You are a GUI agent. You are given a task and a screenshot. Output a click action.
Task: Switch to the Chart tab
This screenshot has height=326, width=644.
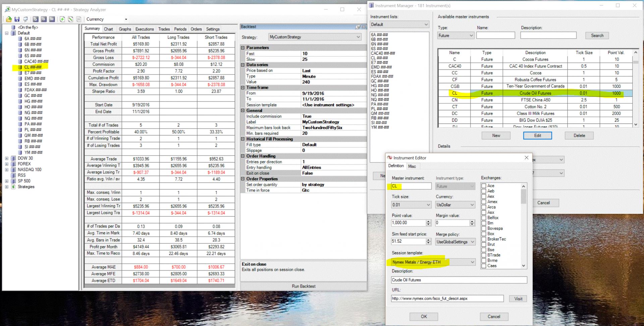[x=108, y=29]
